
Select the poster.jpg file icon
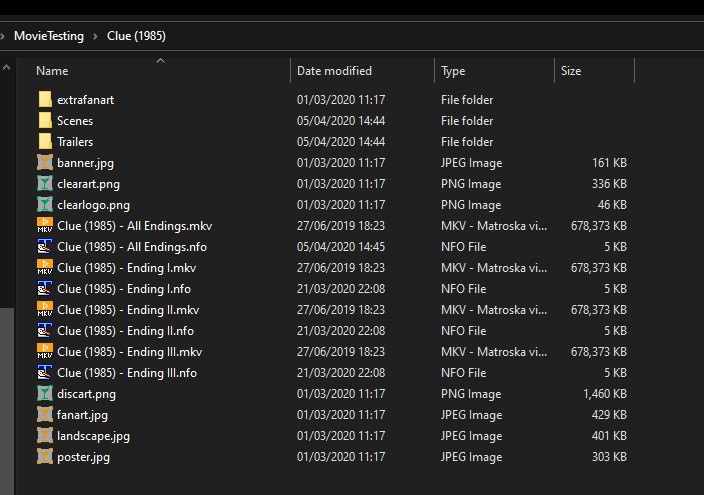[45, 457]
